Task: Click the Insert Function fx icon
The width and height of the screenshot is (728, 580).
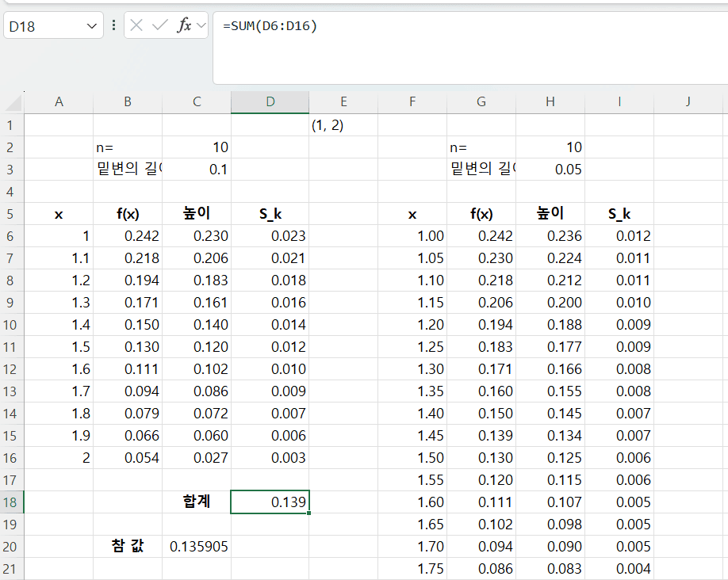Action: click(x=184, y=25)
